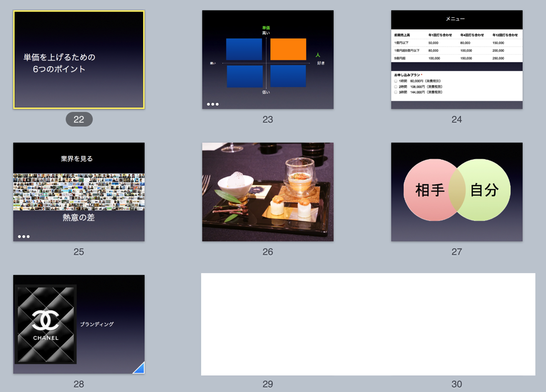This screenshot has height=392, width=546.
Task: Click the slide number label 29
Action: [x=268, y=384]
